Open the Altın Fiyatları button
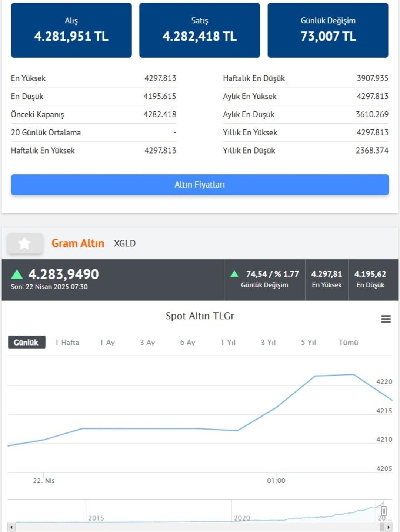Screen dimensions: 400x532 (x=200, y=185)
